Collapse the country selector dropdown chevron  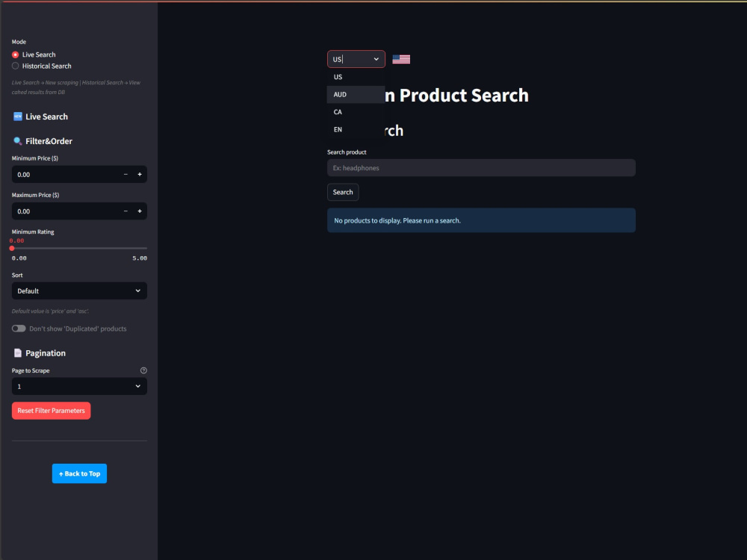click(x=376, y=59)
